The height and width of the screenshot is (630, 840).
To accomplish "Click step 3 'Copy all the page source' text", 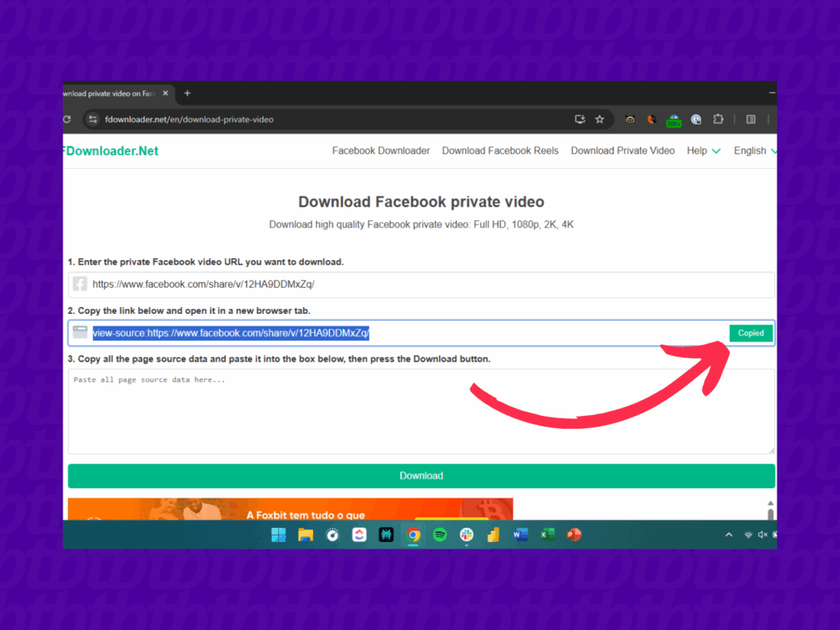I will click(279, 359).
